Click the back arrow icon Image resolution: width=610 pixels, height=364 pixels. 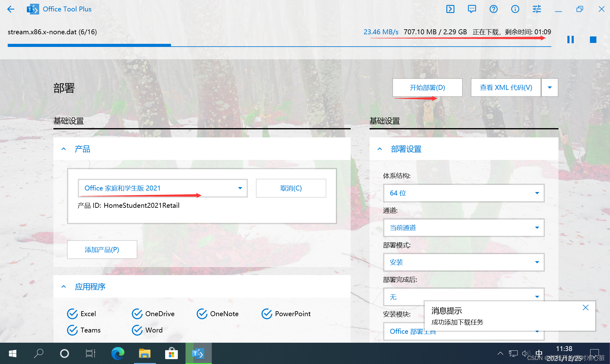11,9
